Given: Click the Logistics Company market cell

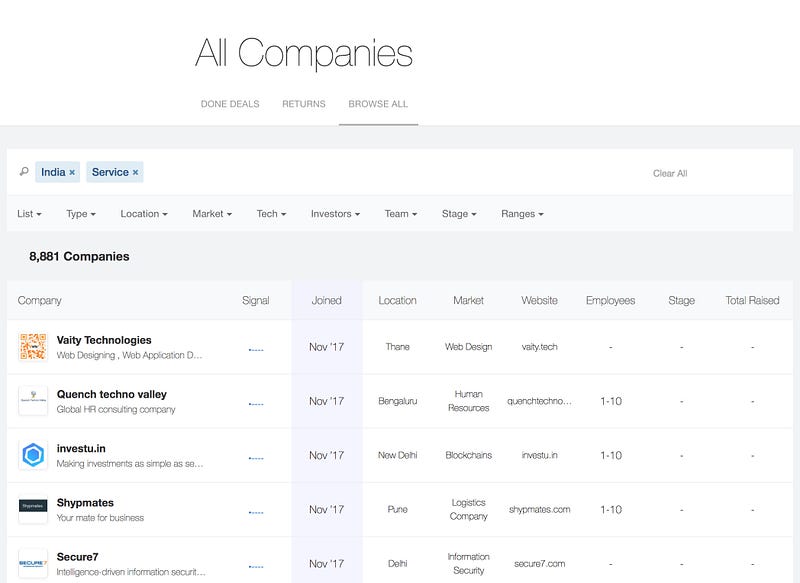Looking at the screenshot, I should click(x=468, y=509).
